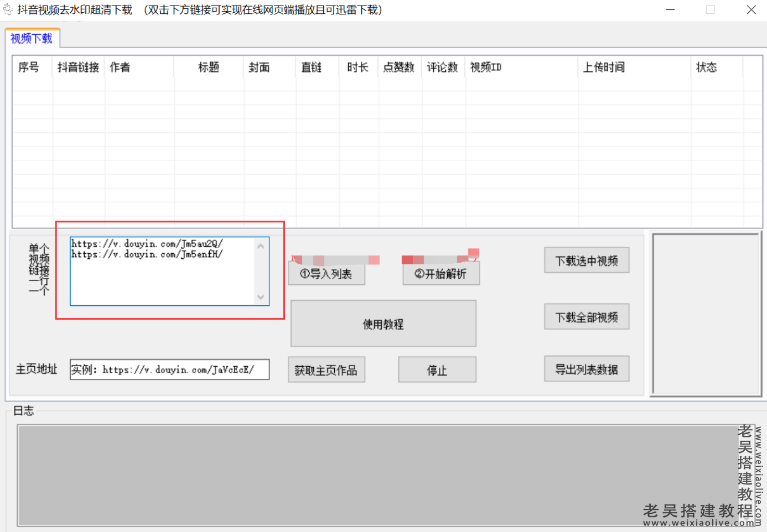The width and height of the screenshot is (767, 532).
Task: Click the first link https://v.douyin.com/Jm5au2Q/
Action: 147,243
